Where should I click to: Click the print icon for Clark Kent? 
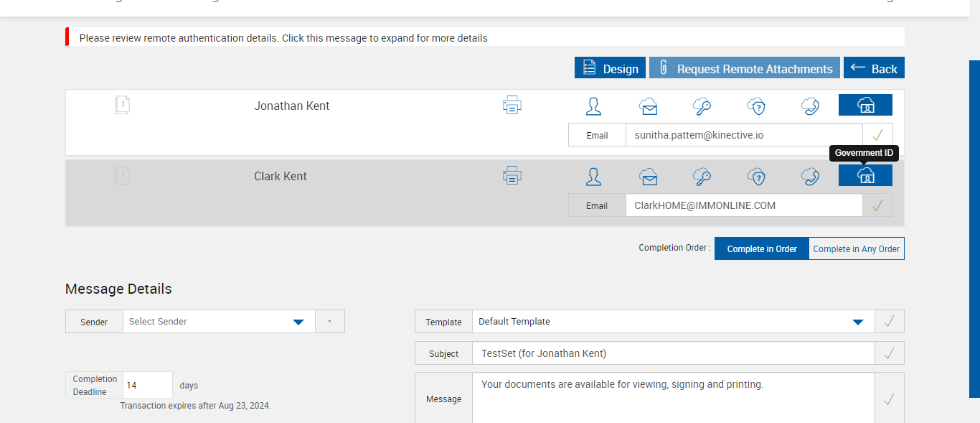pyautogui.click(x=512, y=176)
